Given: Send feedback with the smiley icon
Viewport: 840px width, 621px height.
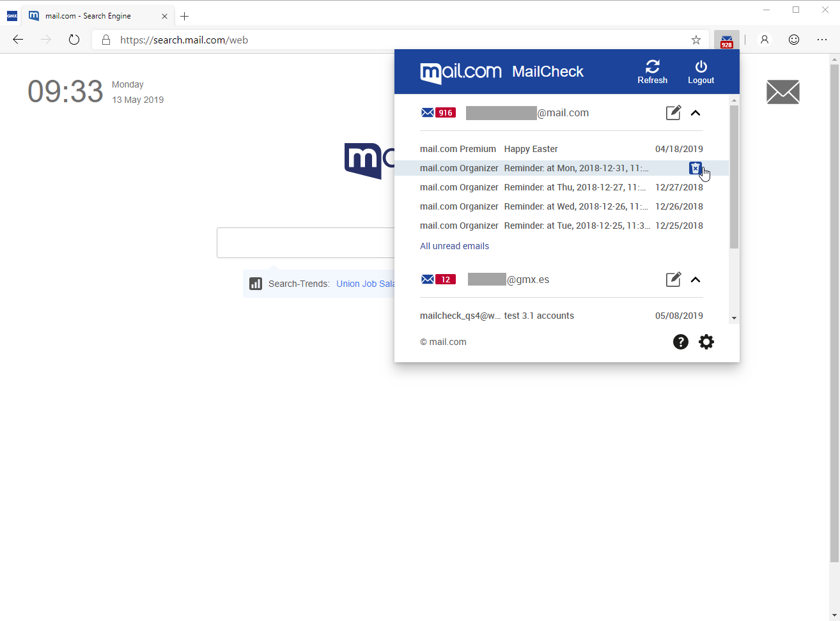Looking at the screenshot, I should 794,40.
